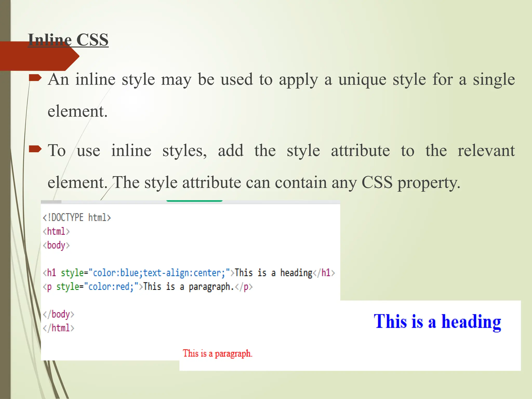This screenshot has height=399, width=532.
Task: Click the closing '</html>' tag line
Action: (x=58, y=328)
